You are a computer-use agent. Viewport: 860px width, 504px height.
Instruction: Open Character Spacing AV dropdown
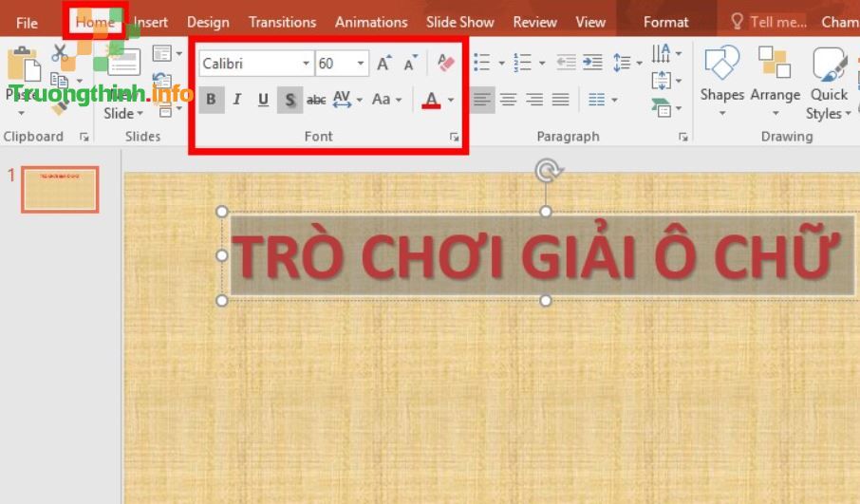347,100
